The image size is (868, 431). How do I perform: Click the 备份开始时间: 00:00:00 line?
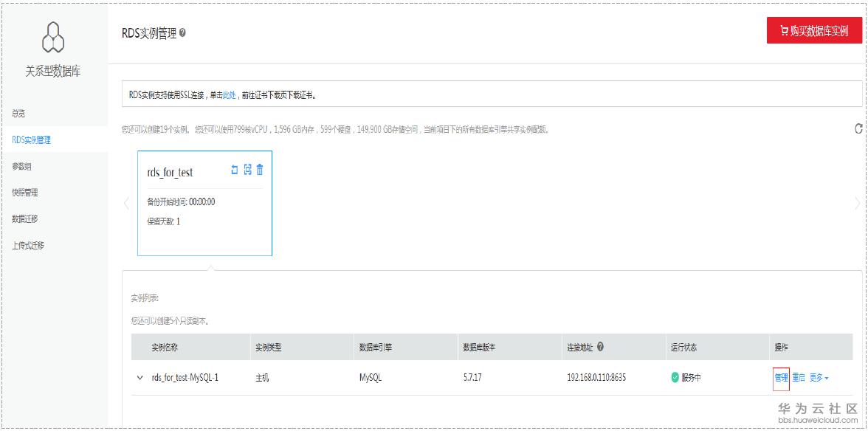tap(181, 202)
